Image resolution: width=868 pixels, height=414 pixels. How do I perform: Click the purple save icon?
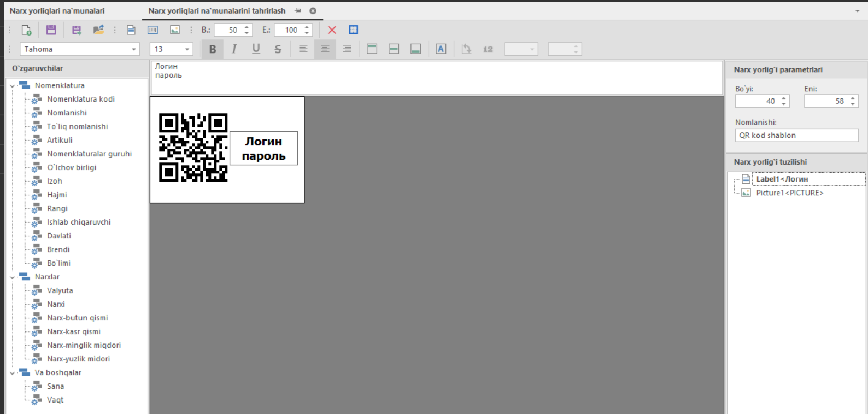51,30
